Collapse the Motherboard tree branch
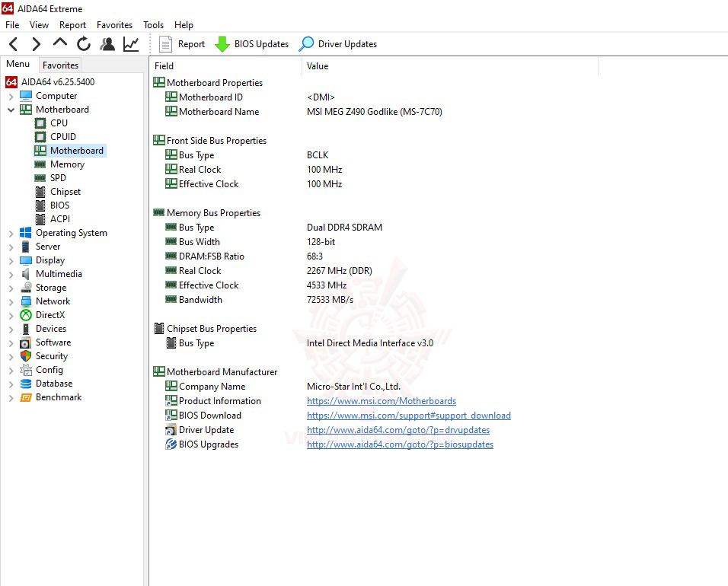728x586 pixels. 9,109
